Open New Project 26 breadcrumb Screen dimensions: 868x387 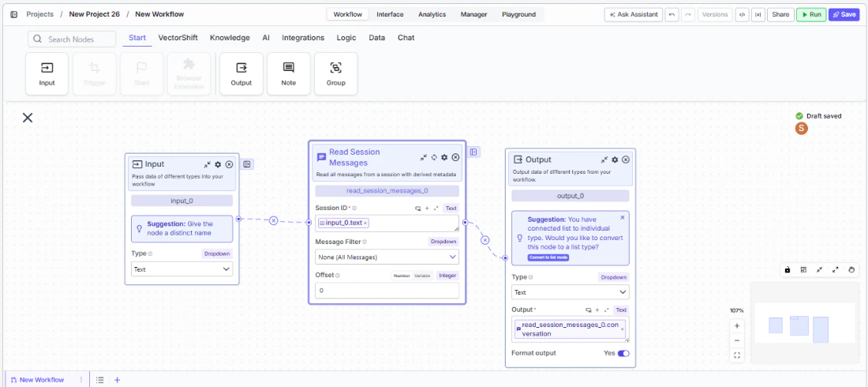tap(94, 14)
